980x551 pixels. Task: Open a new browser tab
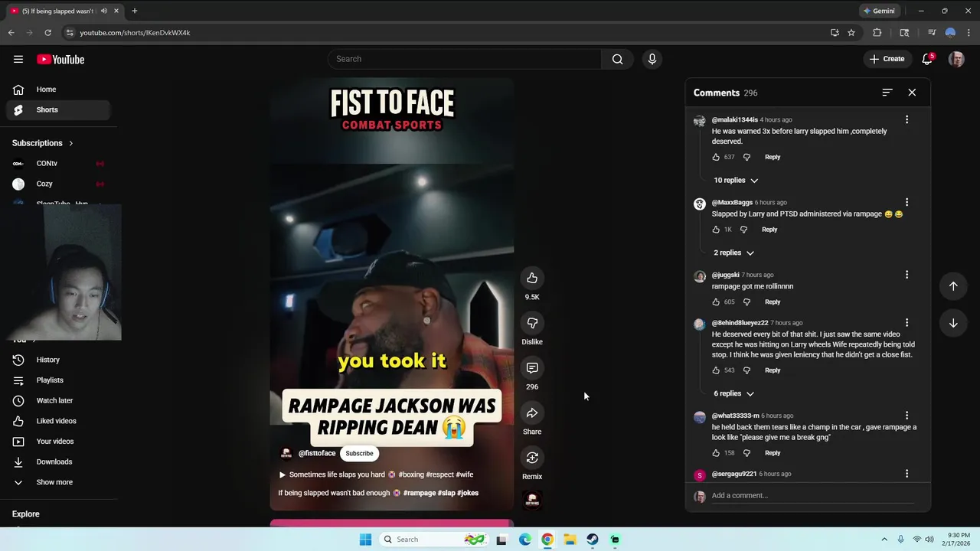(134, 11)
